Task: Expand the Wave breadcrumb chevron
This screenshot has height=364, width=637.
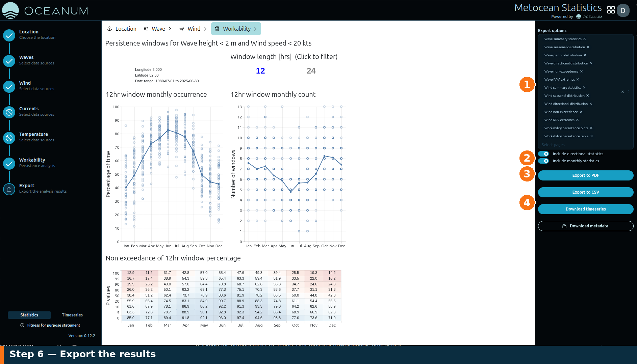Action: [170, 29]
